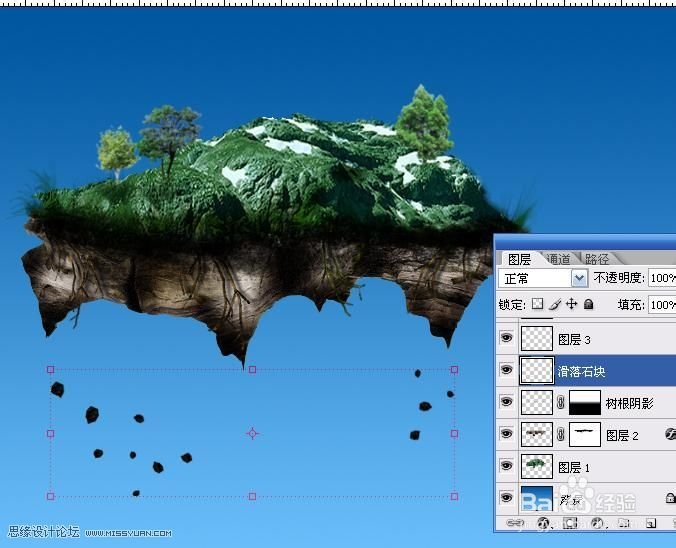Click the create new group folder button

click(x=624, y=523)
